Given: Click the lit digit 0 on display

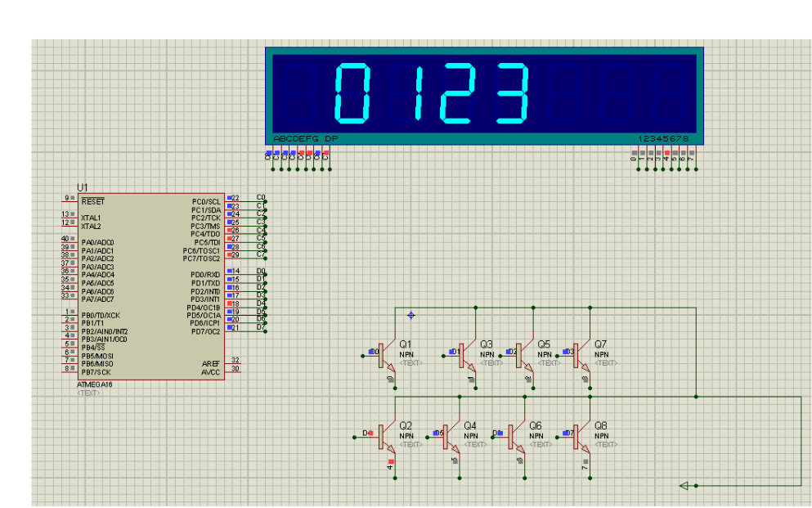Looking at the screenshot, I should click(352, 92).
